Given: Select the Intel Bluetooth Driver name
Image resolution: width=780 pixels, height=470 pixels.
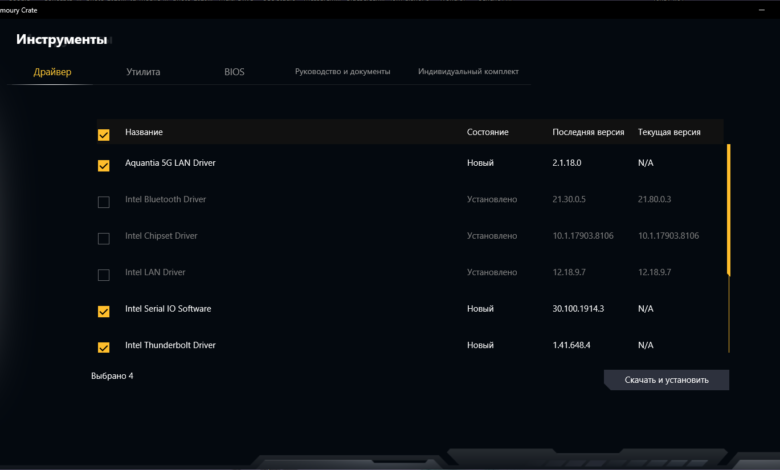Looking at the screenshot, I should coord(165,199).
